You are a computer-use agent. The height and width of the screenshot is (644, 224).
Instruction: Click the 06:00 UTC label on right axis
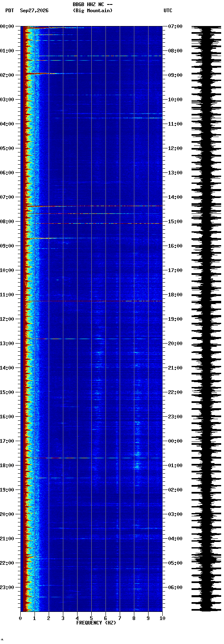tap(175, 587)
